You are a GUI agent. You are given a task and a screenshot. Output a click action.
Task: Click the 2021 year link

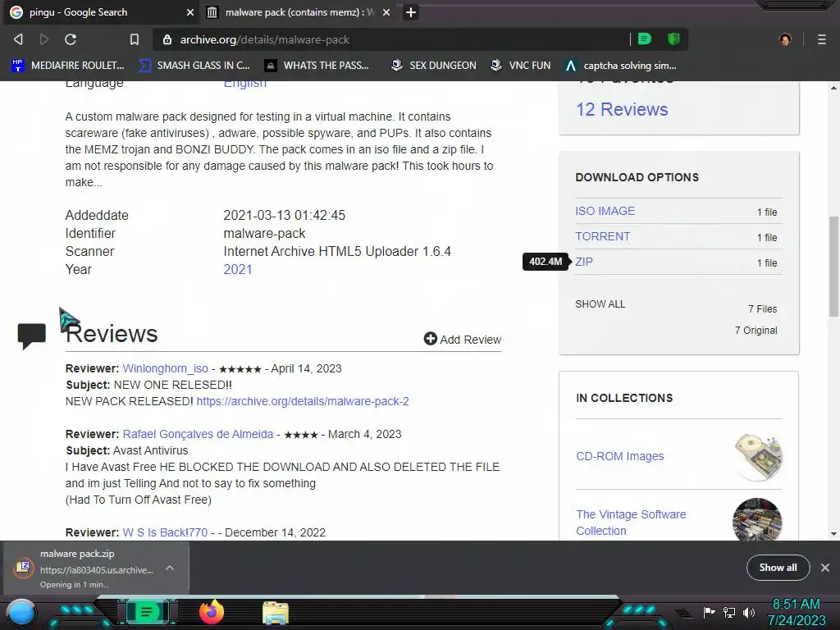238,269
